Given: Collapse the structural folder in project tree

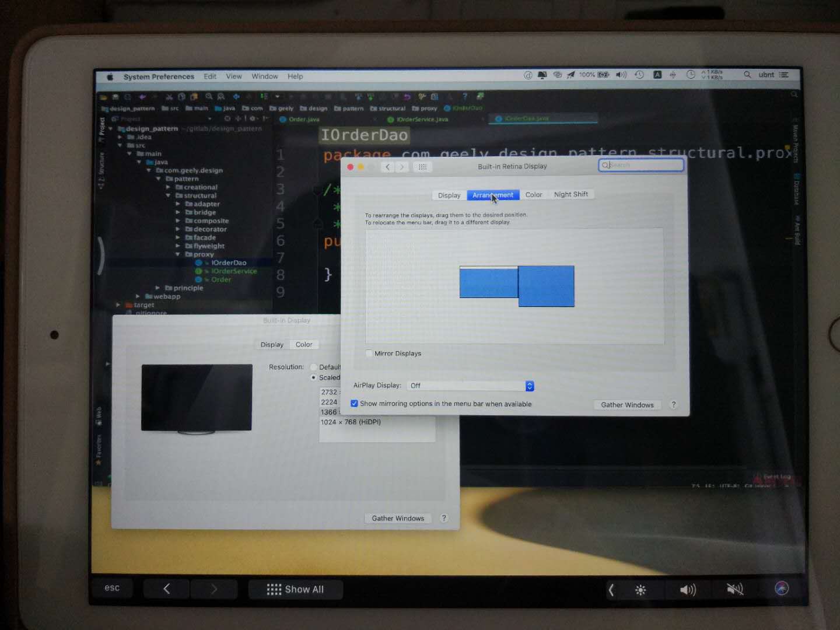Looking at the screenshot, I should 169,195.
